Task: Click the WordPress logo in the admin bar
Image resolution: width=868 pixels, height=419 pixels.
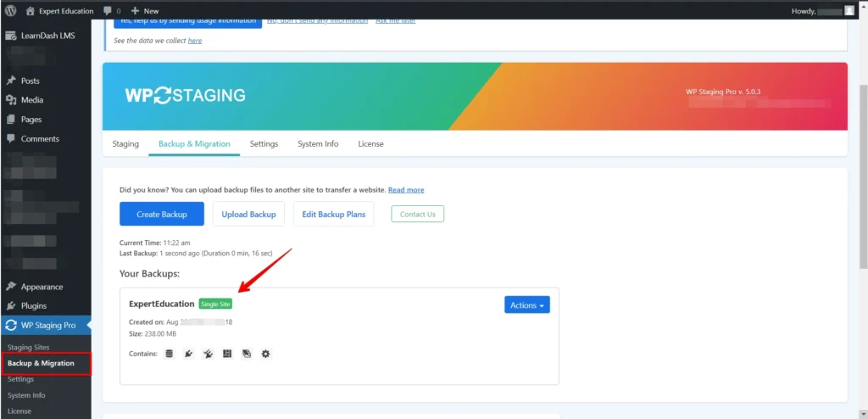Action: tap(10, 10)
